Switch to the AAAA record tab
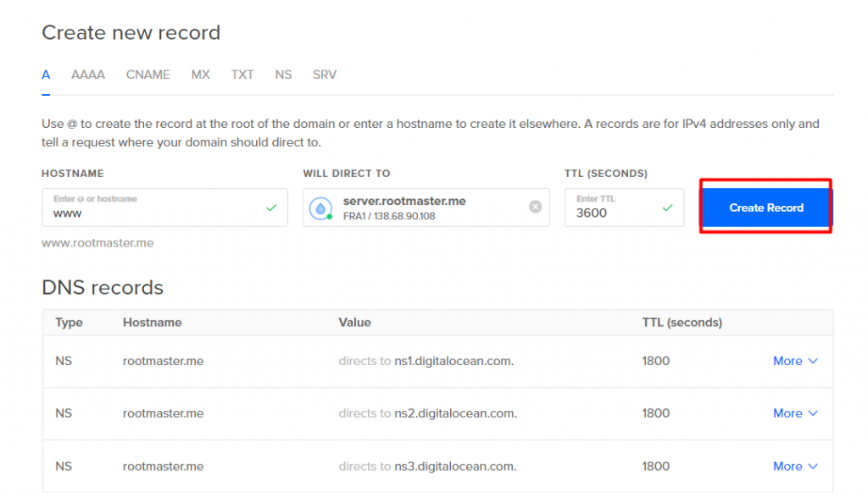 (x=88, y=75)
